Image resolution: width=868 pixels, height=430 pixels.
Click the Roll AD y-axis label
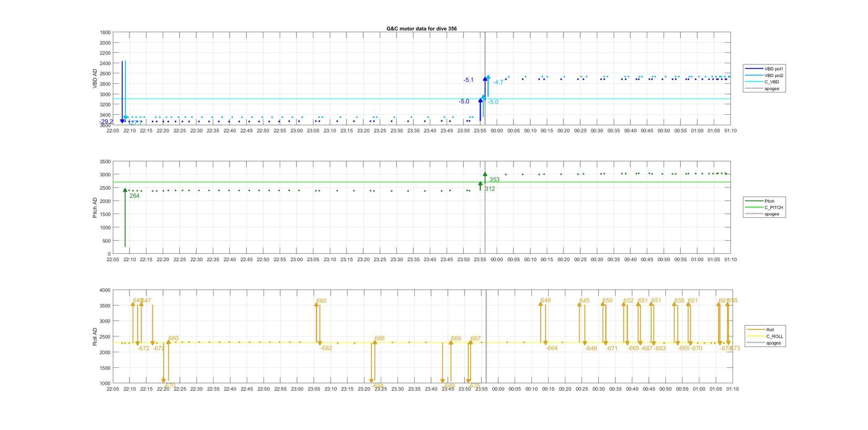tap(95, 336)
